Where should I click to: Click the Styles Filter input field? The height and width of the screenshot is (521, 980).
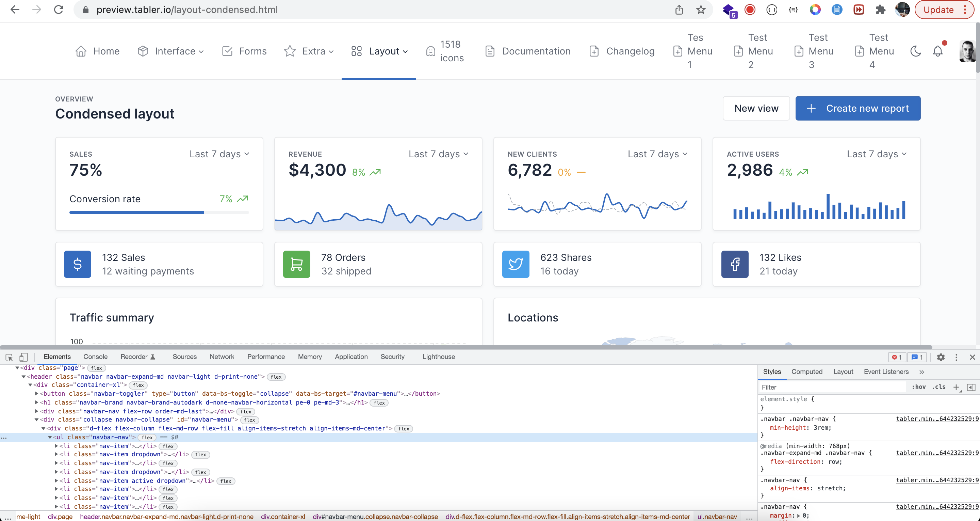pyautogui.click(x=832, y=387)
